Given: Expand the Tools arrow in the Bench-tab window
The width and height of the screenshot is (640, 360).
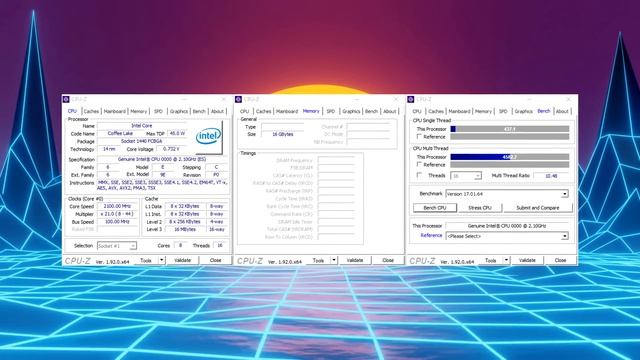Looking at the screenshot, I should 506,260.
